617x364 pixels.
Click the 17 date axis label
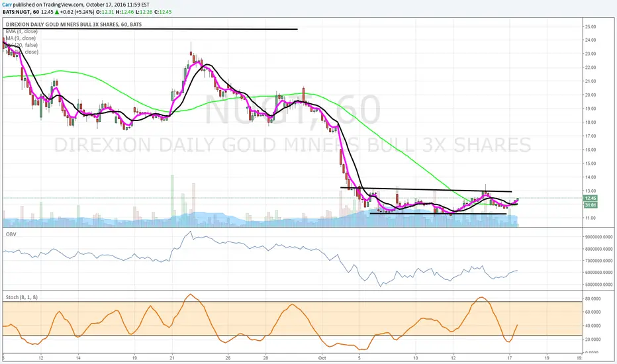[x=510, y=358]
